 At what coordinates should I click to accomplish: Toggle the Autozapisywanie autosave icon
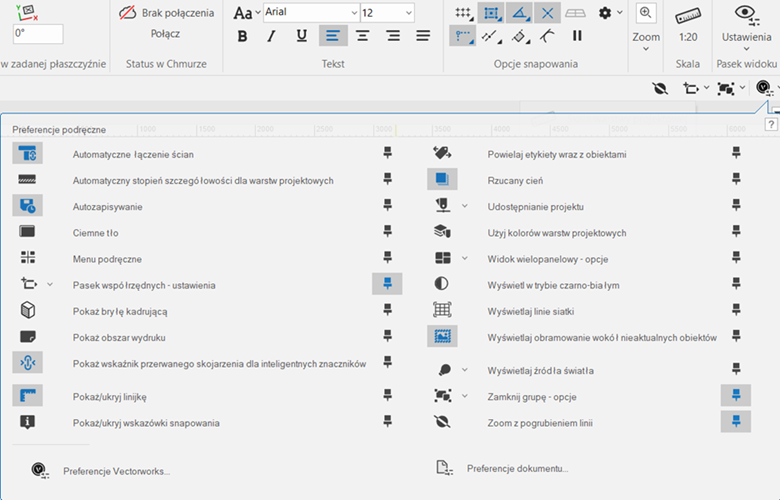point(27,206)
